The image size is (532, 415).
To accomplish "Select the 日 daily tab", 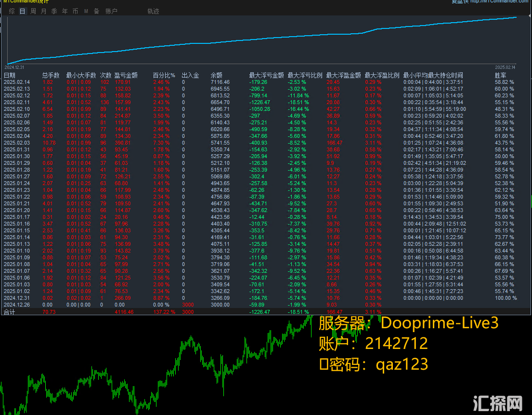I will click(23, 11).
